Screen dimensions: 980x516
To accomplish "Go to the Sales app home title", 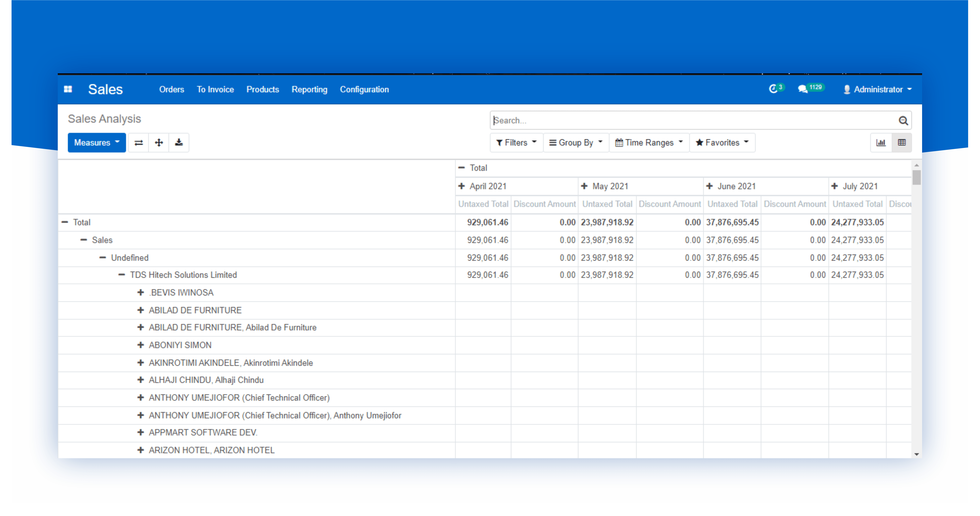I will [105, 89].
